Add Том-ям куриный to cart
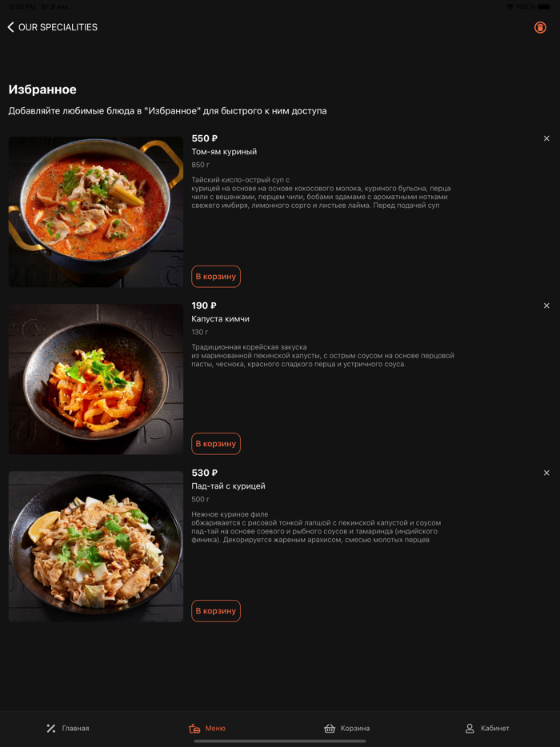The image size is (560, 747). (x=216, y=276)
